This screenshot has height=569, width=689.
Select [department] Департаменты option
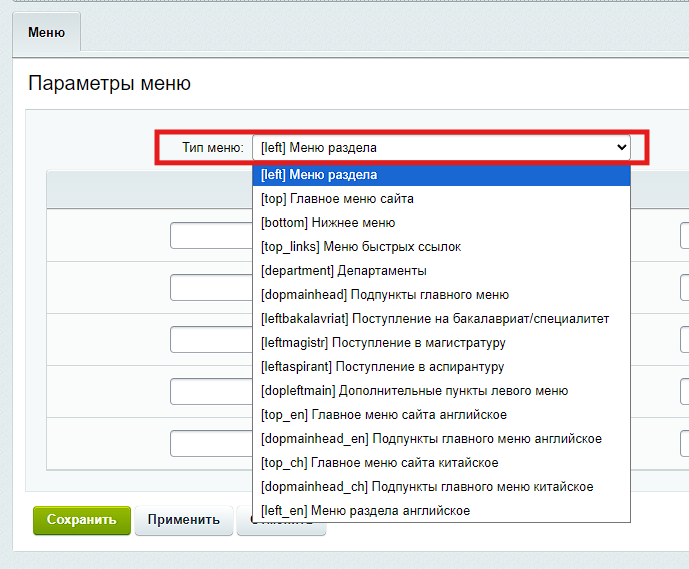pyautogui.click(x=441, y=271)
